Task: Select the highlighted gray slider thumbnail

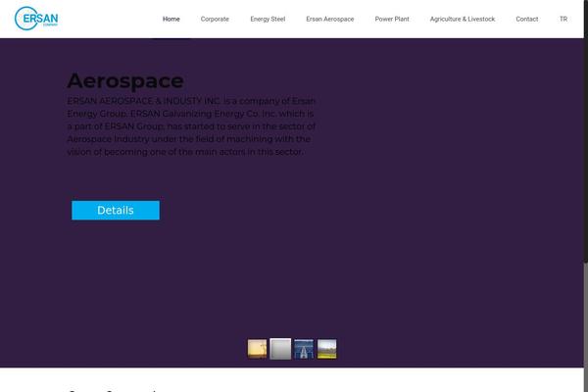Action: (280, 349)
